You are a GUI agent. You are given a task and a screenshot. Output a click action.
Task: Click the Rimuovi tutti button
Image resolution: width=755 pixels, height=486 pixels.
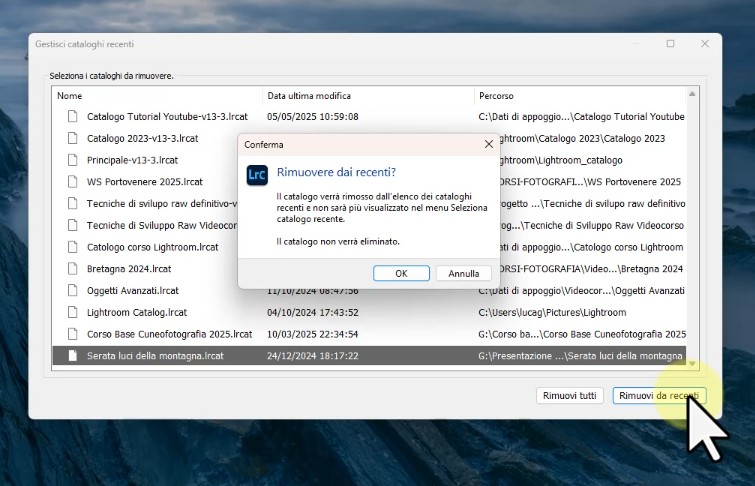[570, 395]
